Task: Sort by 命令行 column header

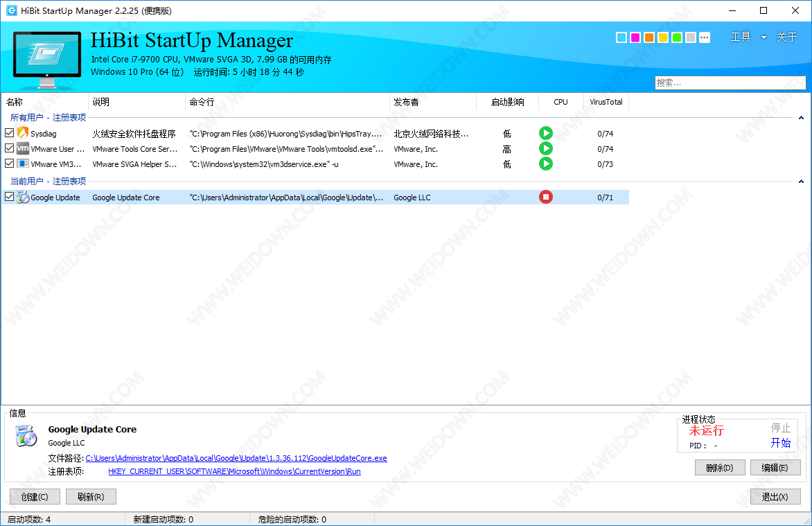Action: (x=288, y=102)
